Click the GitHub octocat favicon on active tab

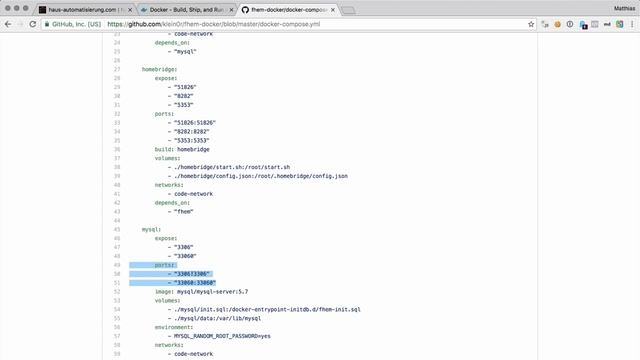point(245,9)
